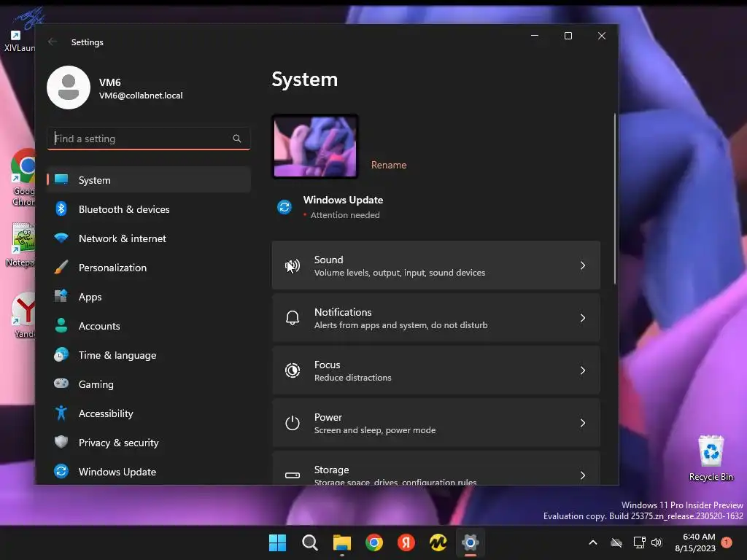The width and height of the screenshot is (747, 560).
Task: Click the Bluetooth icon in sidebar
Action: [61, 209]
